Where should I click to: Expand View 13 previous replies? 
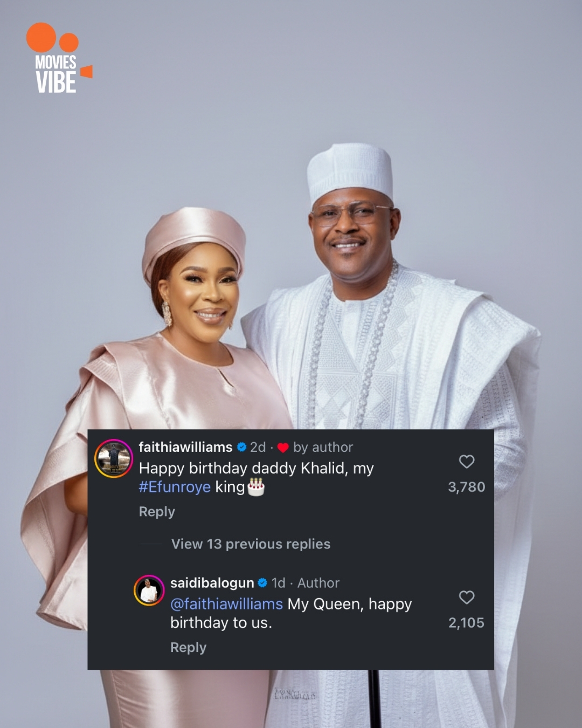click(x=251, y=544)
